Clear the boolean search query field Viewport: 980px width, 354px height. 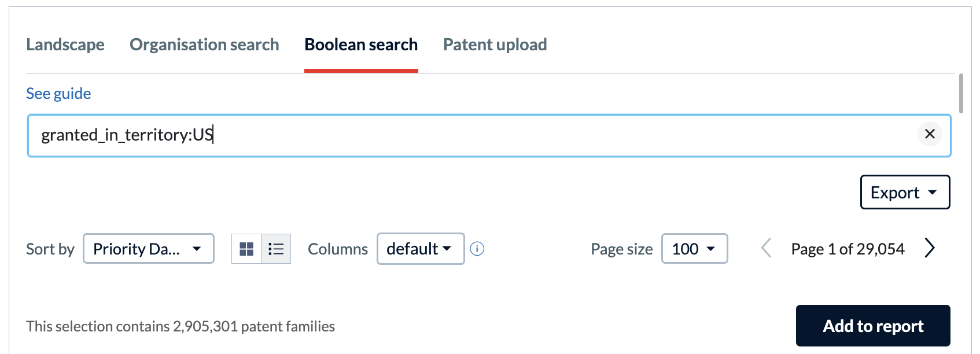click(x=930, y=134)
